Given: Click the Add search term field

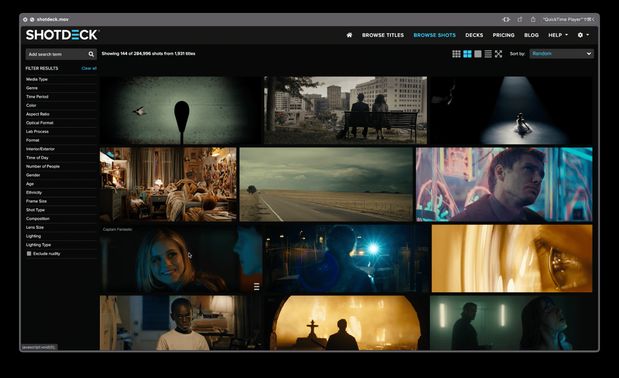Looking at the screenshot, I should pos(57,54).
